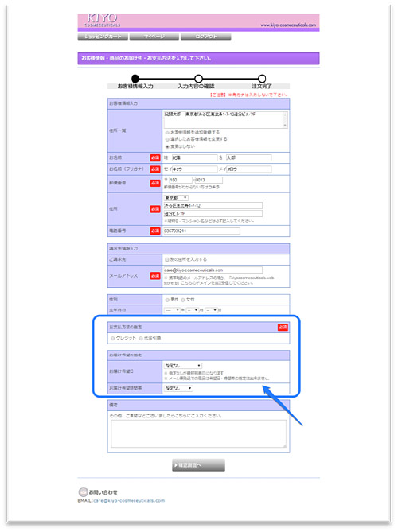398x532 pixels.
Task: Open the お届け希望時間帯 dropdown
Action: point(178,388)
